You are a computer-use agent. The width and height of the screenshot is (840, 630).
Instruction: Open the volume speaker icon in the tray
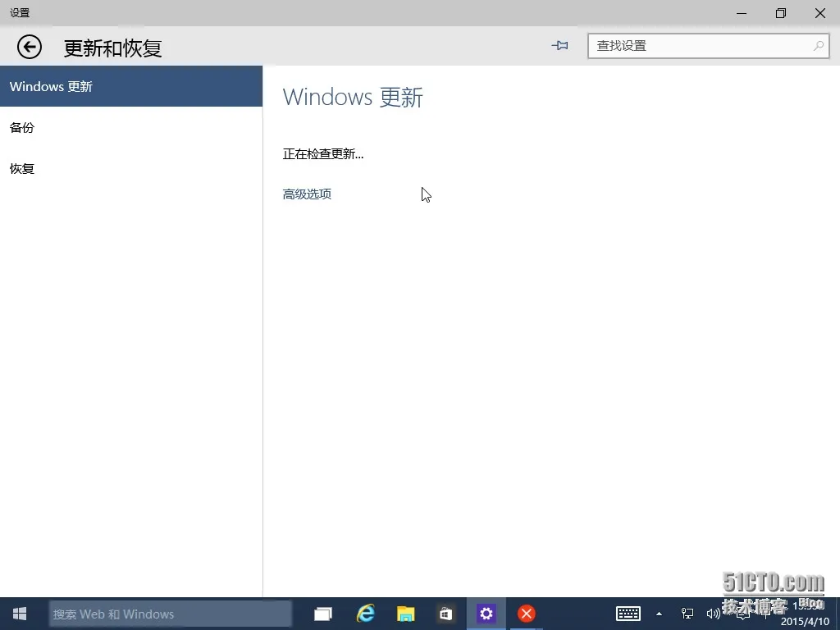(x=713, y=614)
